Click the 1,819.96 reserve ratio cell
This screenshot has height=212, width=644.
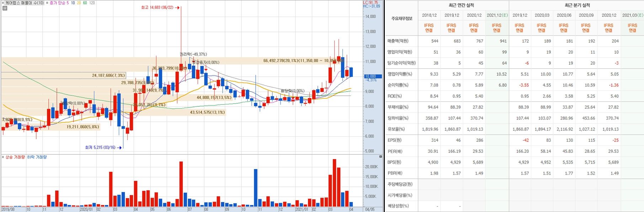pyautogui.click(x=430, y=129)
